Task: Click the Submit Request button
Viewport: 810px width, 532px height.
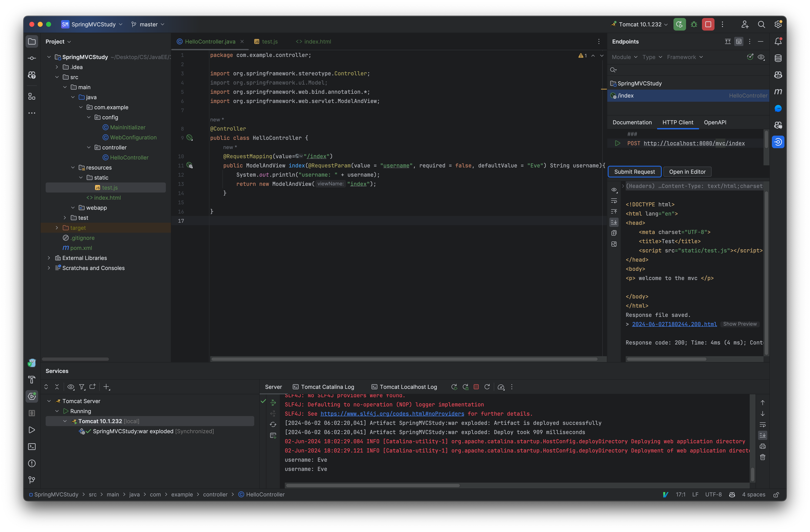Action: [x=634, y=172]
